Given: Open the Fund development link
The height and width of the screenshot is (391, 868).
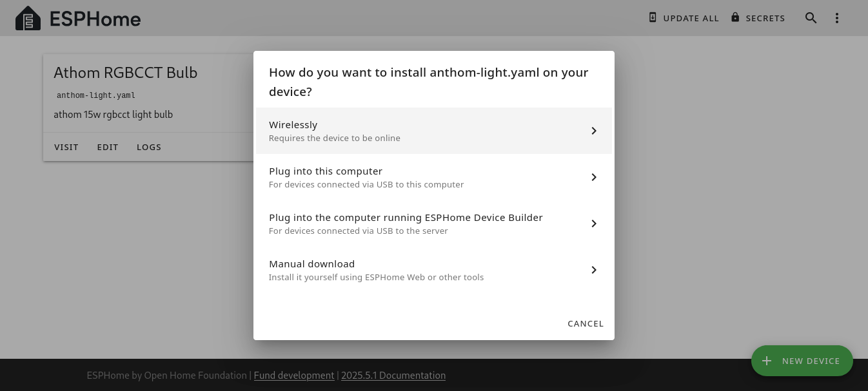Looking at the screenshot, I should click(294, 375).
